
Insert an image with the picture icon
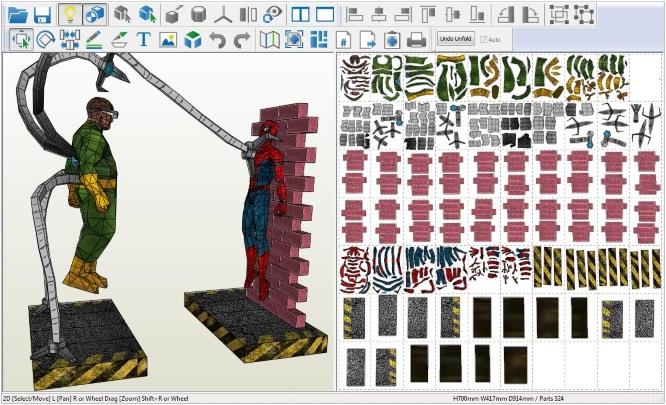click(x=168, y=40)
